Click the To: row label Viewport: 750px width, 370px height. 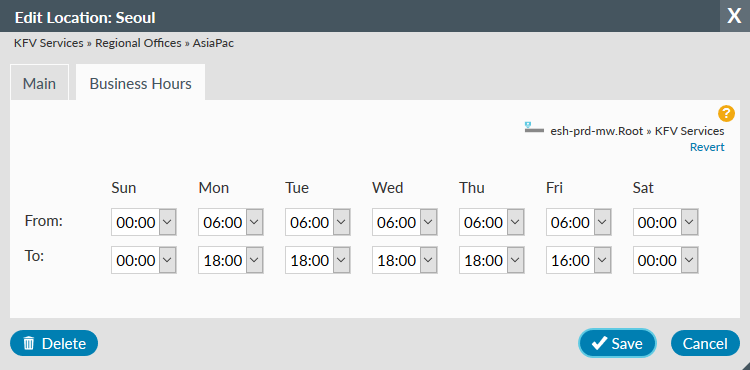coord(34,256)
